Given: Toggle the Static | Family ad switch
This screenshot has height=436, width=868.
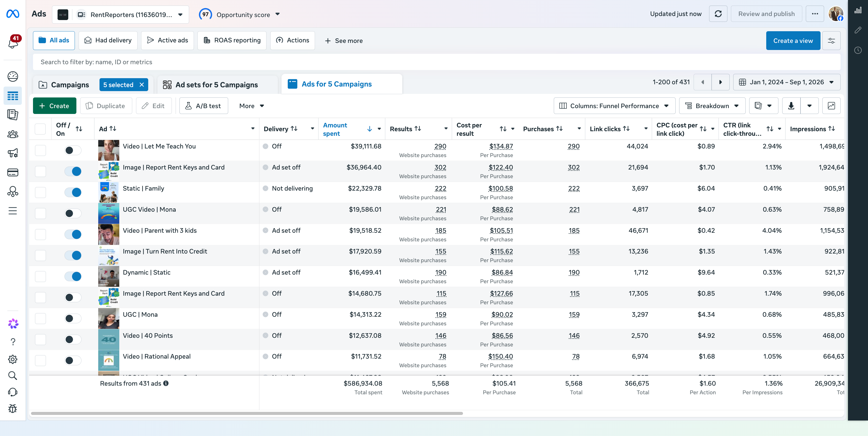Looking at the screenshot, I should click(73, 192).
